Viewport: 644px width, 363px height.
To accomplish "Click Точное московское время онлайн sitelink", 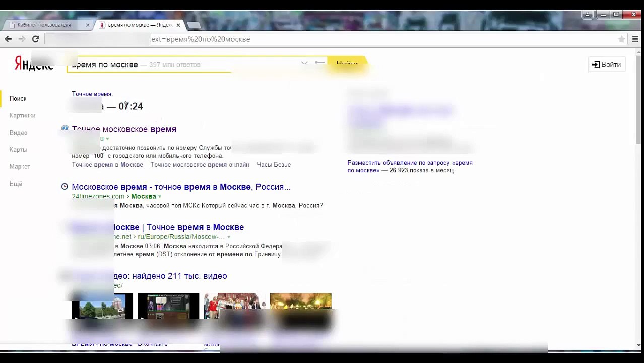I will click(x=200, y=165).
